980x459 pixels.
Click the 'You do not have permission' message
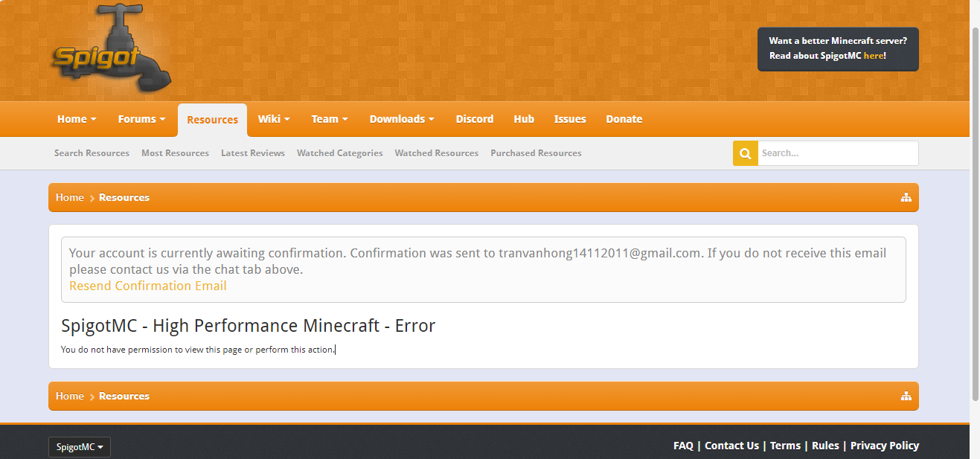pyautogui.click(x=198, y=350)
